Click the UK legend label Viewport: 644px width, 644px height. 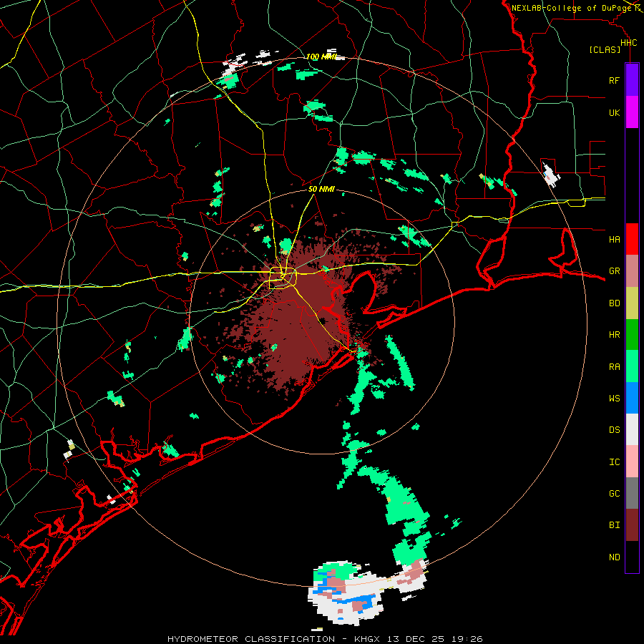(x=614, y=112)
